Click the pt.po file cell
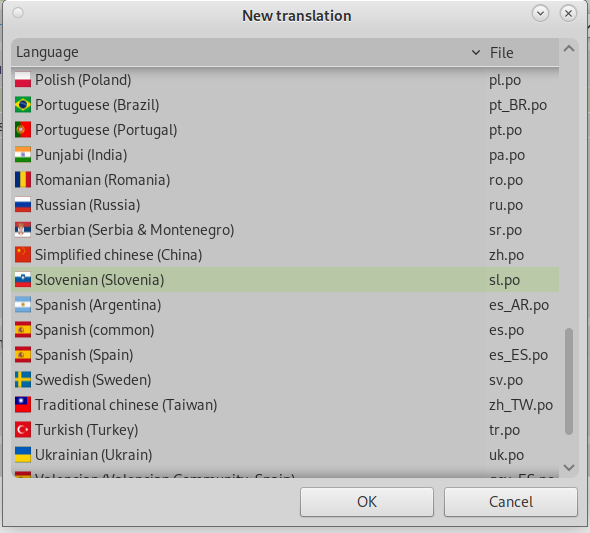Viewport: 590px width, 533px height. click(505, 131)
